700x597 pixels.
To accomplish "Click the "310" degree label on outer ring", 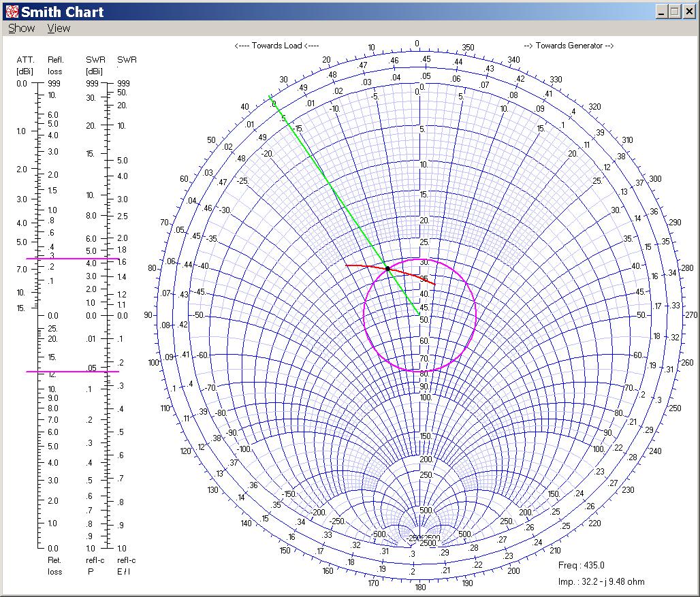I will click(x=627, y=140).
